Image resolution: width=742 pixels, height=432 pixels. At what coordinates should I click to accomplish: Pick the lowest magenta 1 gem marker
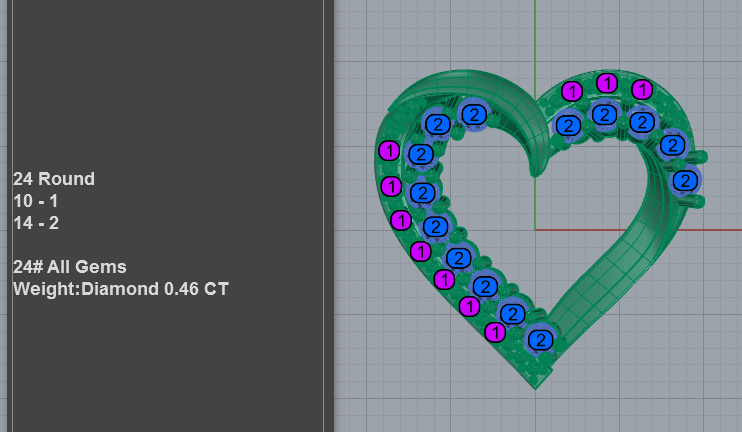[x=495, y=332]
